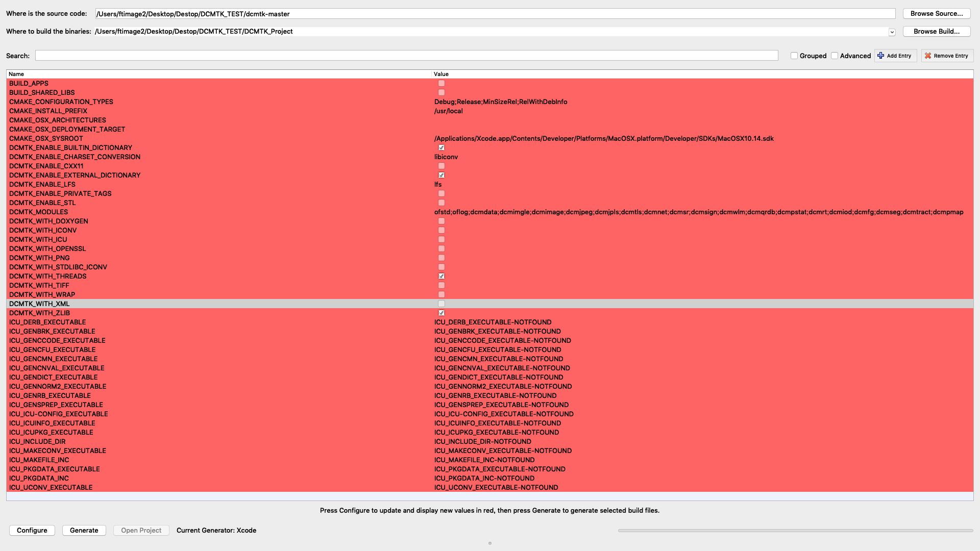980x551 pixels.
Task: Select the ICU_DERB_EXECUTABLE entry name
Action: coord(47,322)
